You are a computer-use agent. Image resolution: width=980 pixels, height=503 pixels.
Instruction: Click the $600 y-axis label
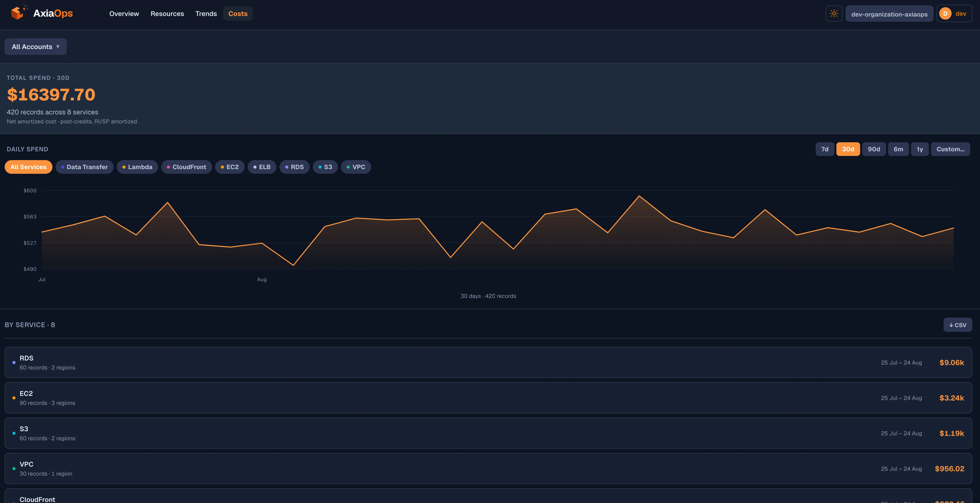(x=30, y=191)
